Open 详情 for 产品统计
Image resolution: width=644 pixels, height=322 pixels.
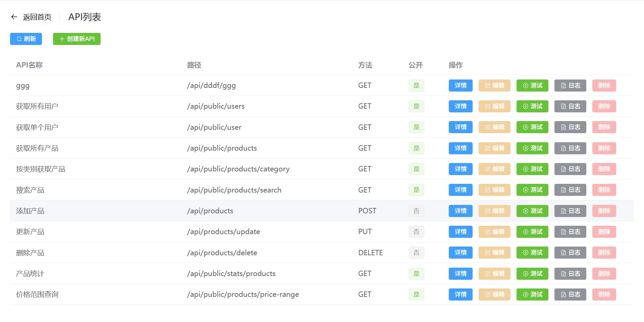point(461,274)
